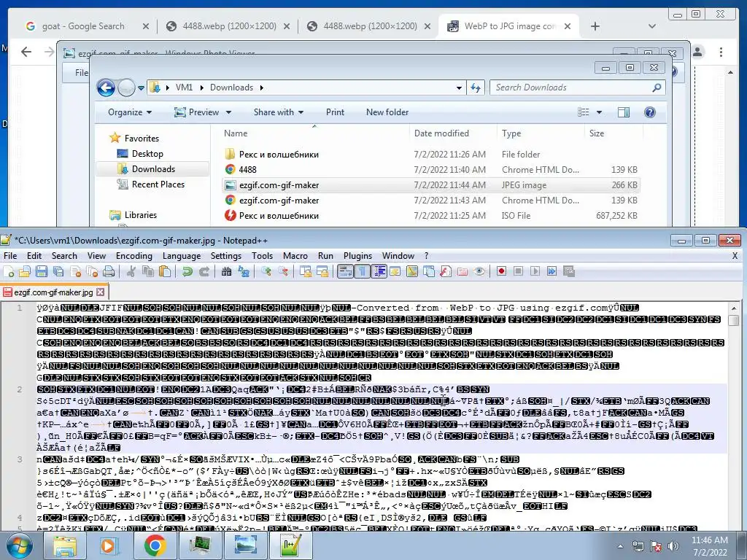Click the Cut scissors icon in Notepad++
The width and height of the screenshot is (747, 560).
tap(131, 271)
